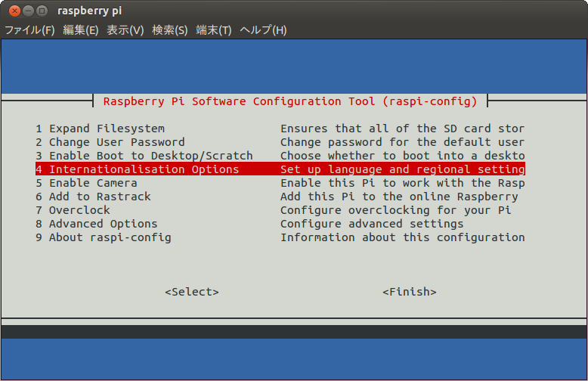588x381 pixels.
Task: Click description 'Configure advanced settings'
Action: pos(372,224)
